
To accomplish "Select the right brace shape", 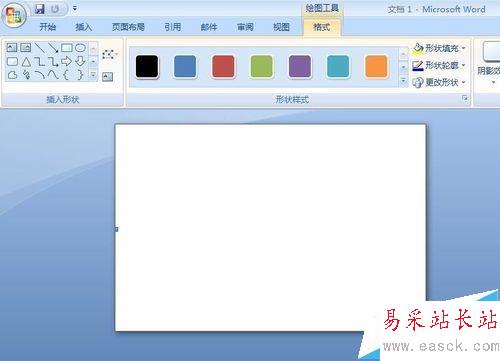I will (80, 75).
